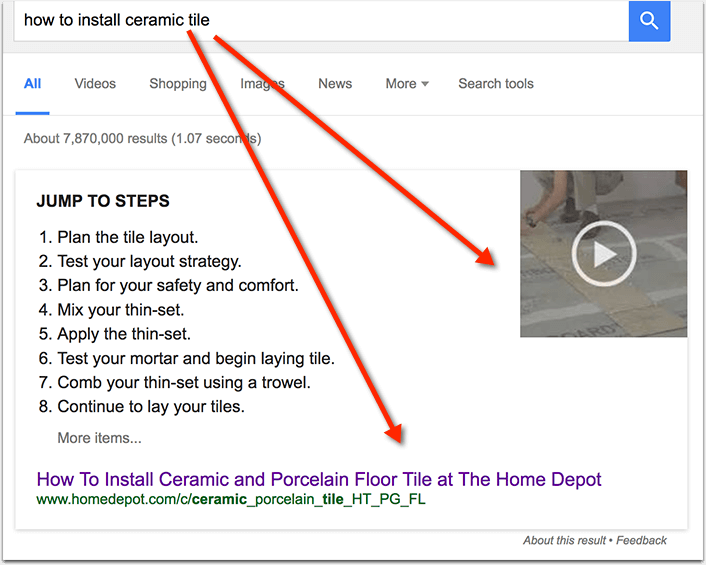Jump to step 'Plan the tile layout'
The height and width of the screenshot is (565, 706).
(x=127, y=237)
